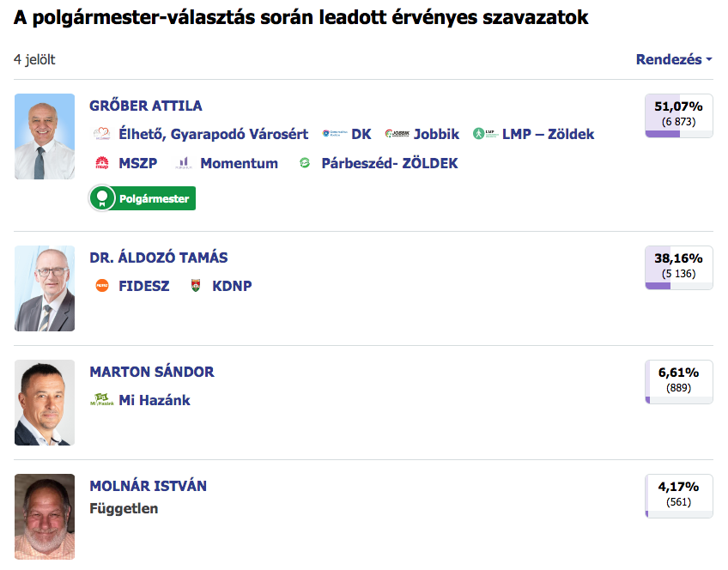
Task: Click the 51,07% vote result bar
Action: 678,115
